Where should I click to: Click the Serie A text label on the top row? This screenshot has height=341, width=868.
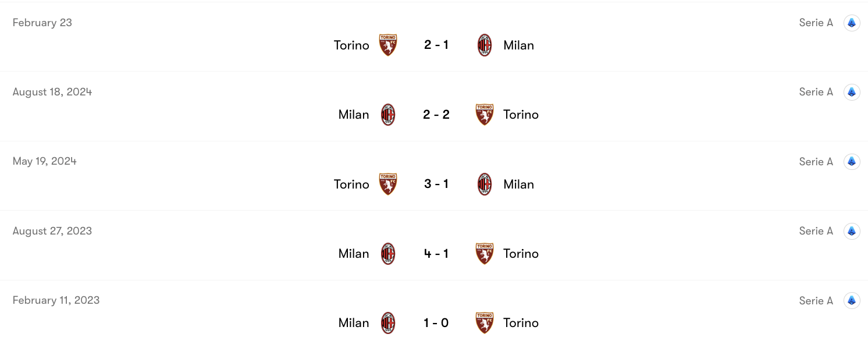[x=816, y=23]
